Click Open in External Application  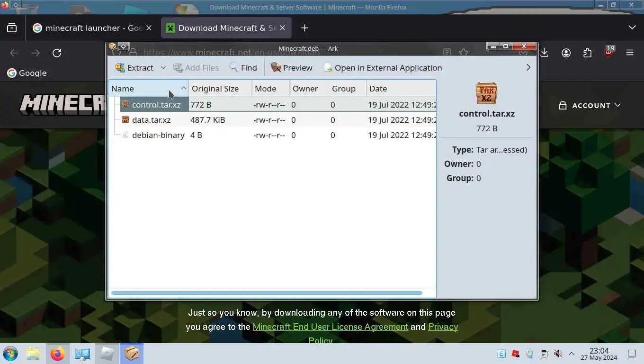[383, 68]
